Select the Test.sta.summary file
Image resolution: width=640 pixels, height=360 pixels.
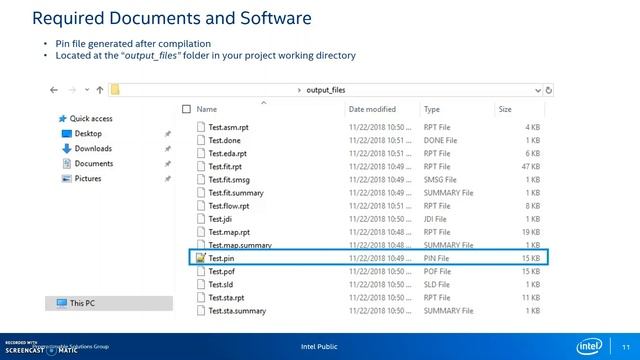(237, 311)
